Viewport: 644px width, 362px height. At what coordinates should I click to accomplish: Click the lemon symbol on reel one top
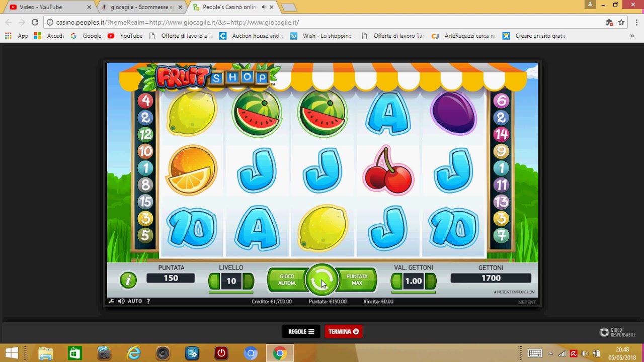[x=191, y=114]
